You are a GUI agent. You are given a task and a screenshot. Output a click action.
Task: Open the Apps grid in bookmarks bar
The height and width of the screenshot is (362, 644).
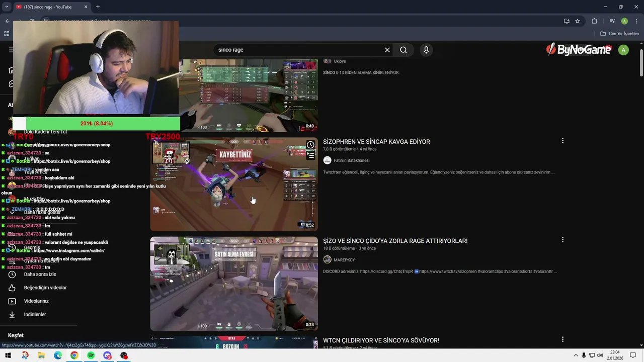(7, 34)
